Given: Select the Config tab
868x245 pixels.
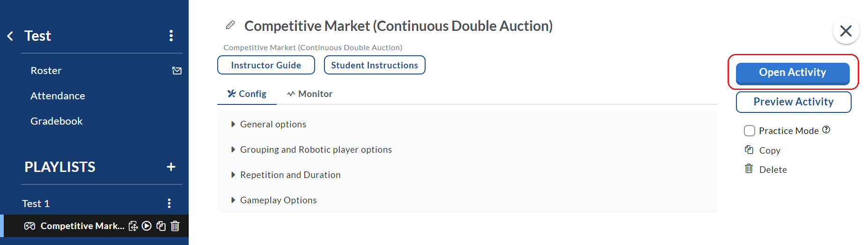Looking at the screenshot, I should point(247,94).
